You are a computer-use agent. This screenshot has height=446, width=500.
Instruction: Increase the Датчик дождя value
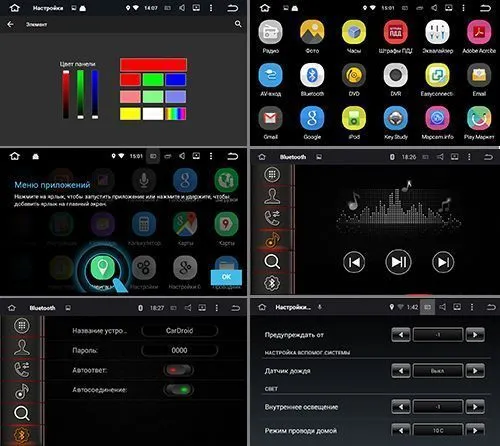coord(475,371)
